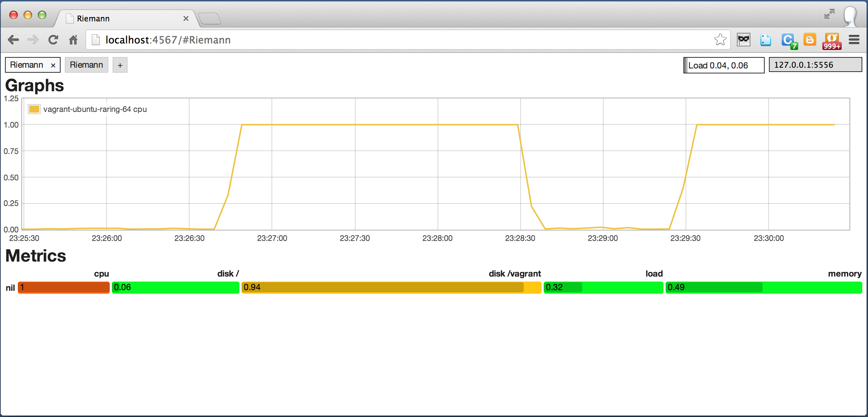Click the load column header

[654, 274]
